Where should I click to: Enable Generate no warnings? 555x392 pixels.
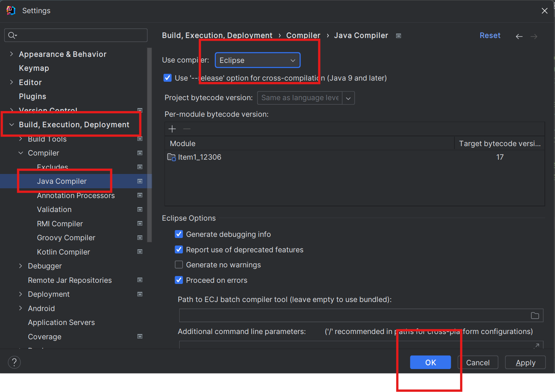pos(179,265)
